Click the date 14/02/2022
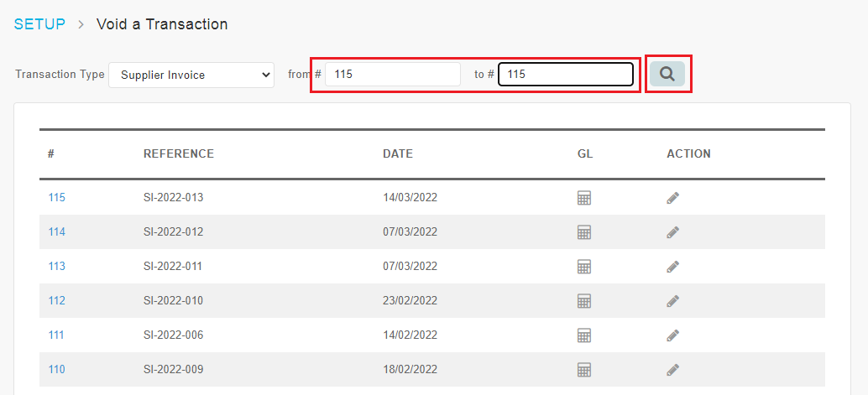This screenshot has width=868, height=395. click(410, 335)
